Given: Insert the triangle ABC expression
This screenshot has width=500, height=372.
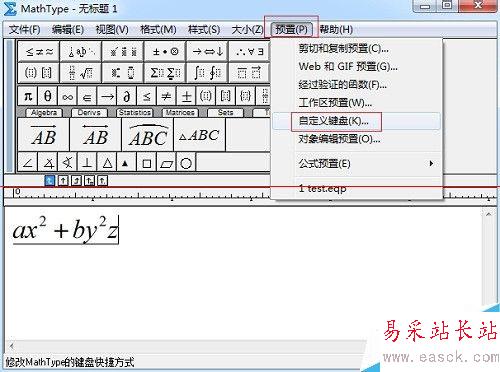Looking at the screenshot, I should [199, 135].
